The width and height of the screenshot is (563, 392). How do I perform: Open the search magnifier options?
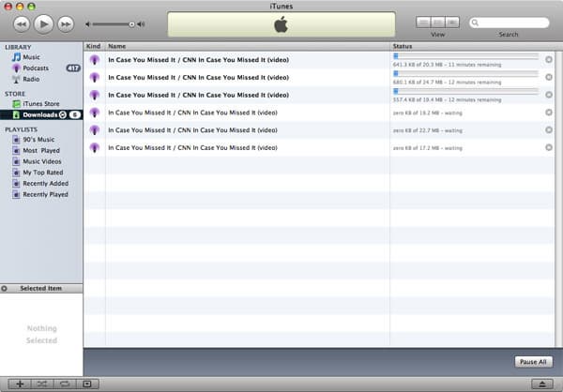[475, 23]
